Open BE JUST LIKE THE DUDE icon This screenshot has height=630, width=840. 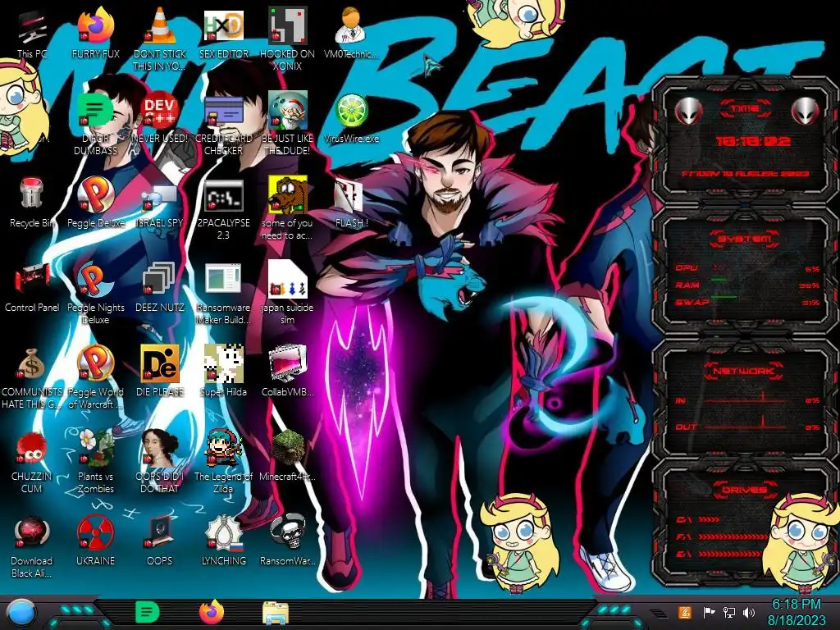coord(287,110)
